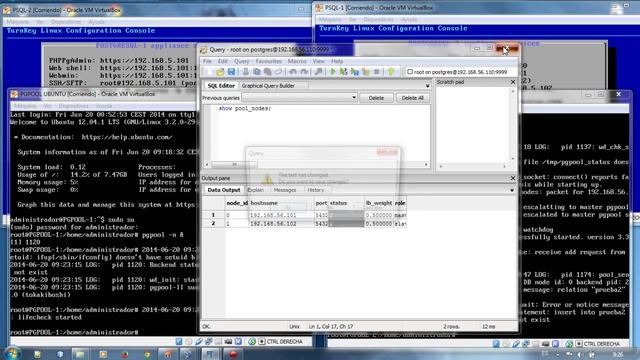
Task: Click the Find and replace icon
Action: tap(318, 72)
